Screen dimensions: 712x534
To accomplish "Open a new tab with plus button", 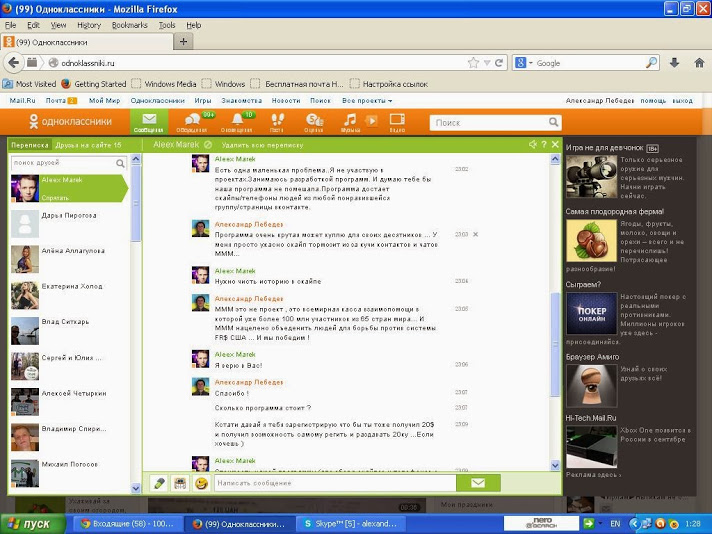I will (x=183, y=42).
